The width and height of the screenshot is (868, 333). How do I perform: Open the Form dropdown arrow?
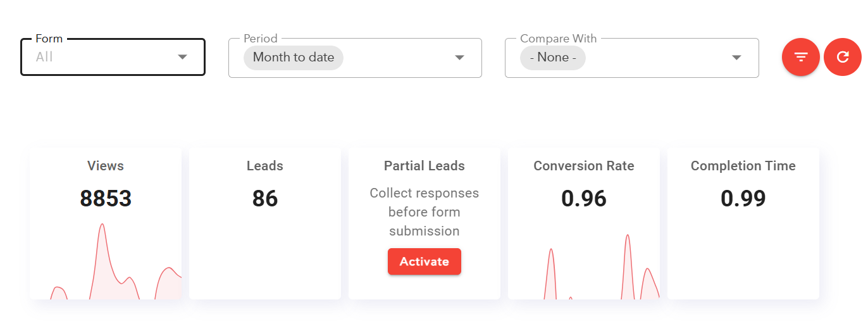[182, 57]
